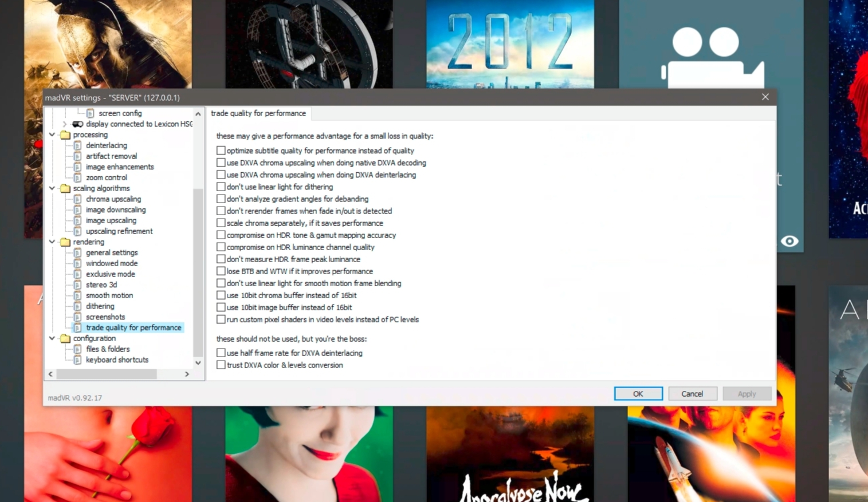Select the keyboard shortcuts tree entry
Viewport: 868px width, 502px height.
[x=117, y=360]
